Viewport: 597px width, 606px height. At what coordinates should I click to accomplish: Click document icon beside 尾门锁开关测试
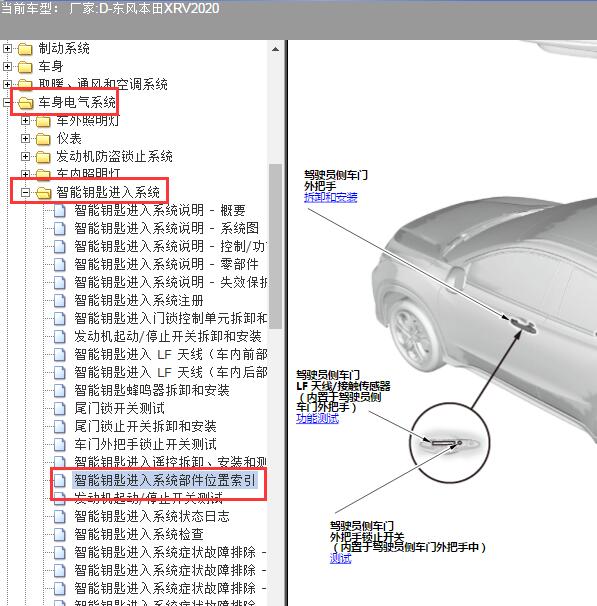click(x=60, y=408)
